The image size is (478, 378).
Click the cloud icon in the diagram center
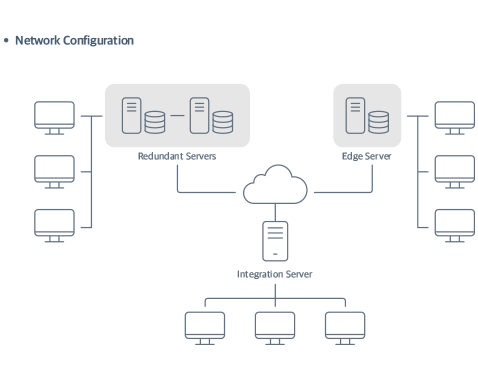click(275, 184)
